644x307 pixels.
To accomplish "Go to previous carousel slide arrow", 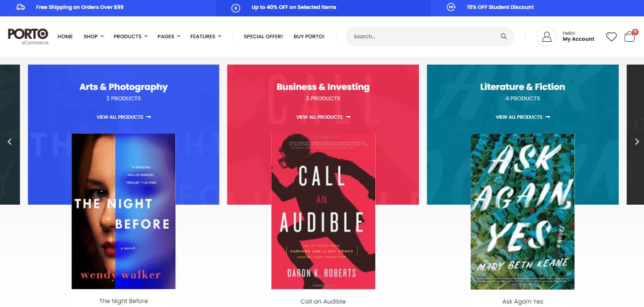I will point(9,142).
